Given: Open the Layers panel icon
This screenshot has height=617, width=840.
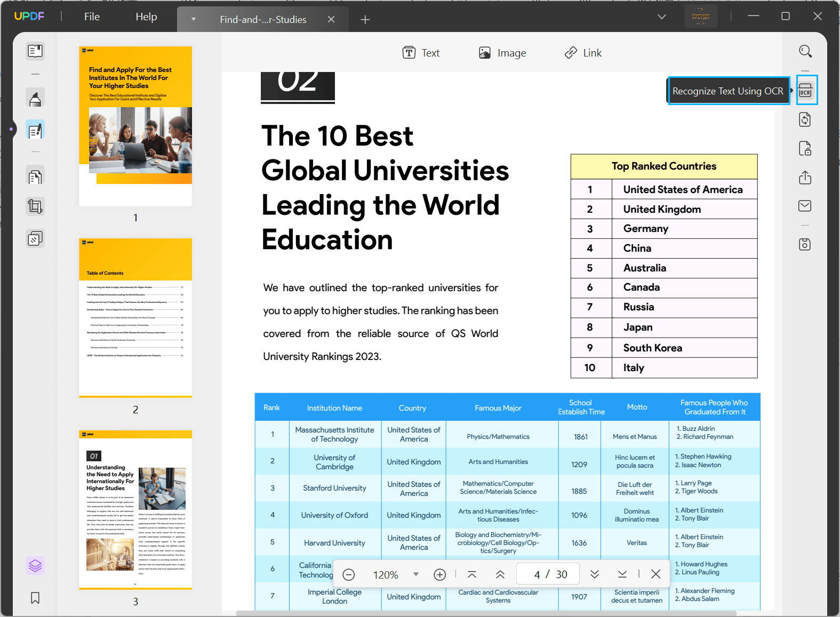Looking at the screenshot, I should (35, 565).
